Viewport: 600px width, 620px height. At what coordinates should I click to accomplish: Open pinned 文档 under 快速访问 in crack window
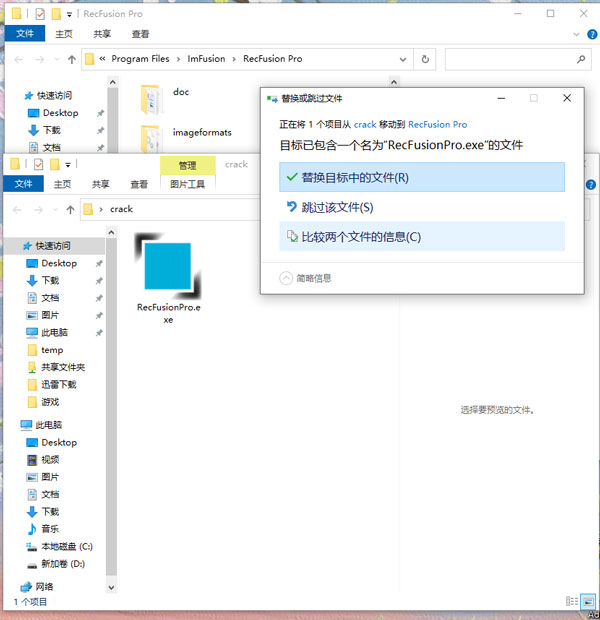(50, 298)
